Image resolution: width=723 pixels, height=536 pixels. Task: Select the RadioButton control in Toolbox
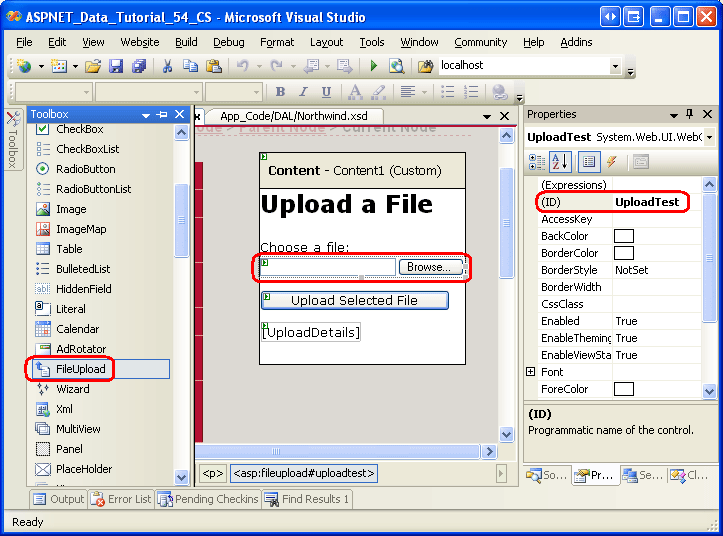pyautogui.click(x=85, y=169)
